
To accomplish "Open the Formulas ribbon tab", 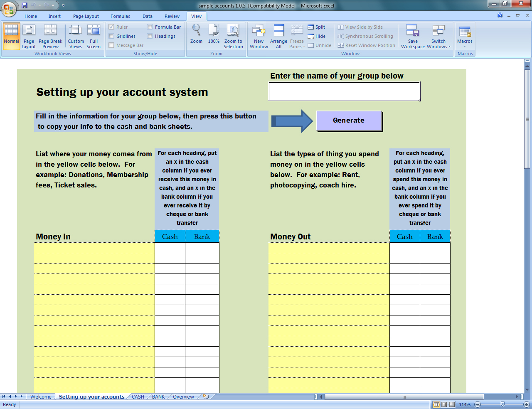I will click(120, 16).
